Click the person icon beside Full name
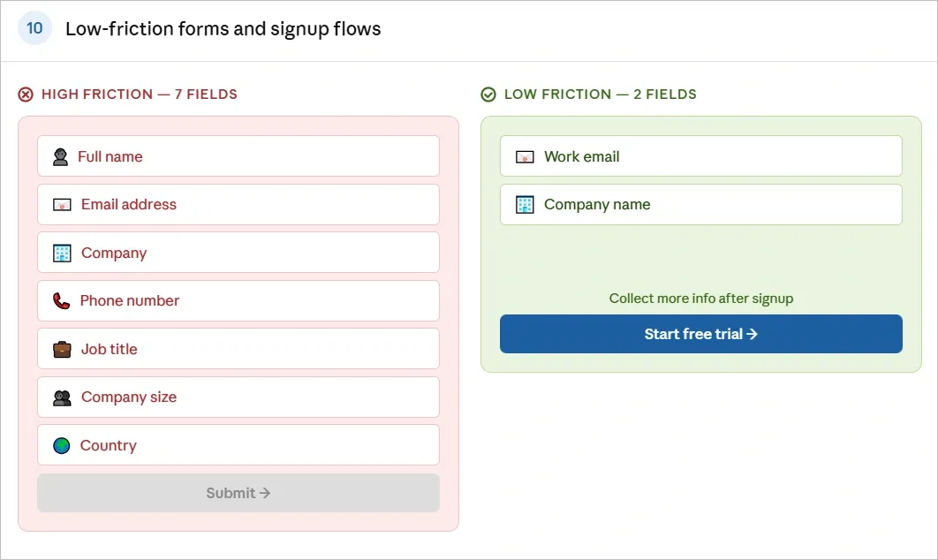This screenshot has width=938, height=560. point(60,155)
